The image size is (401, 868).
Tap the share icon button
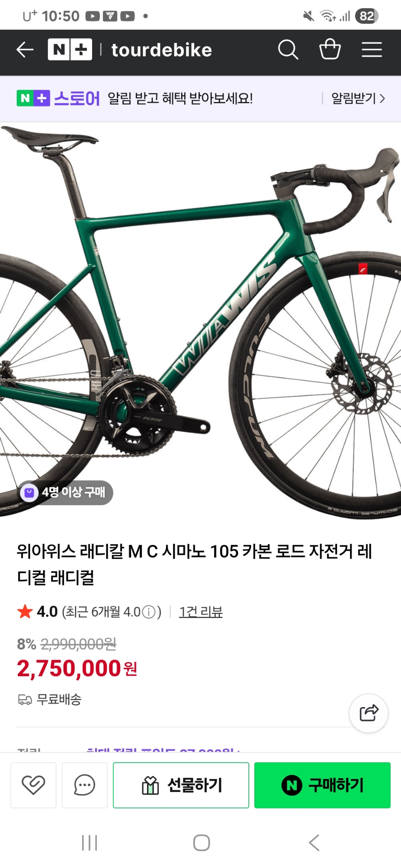pyautogui.click(x=369, y=713)
